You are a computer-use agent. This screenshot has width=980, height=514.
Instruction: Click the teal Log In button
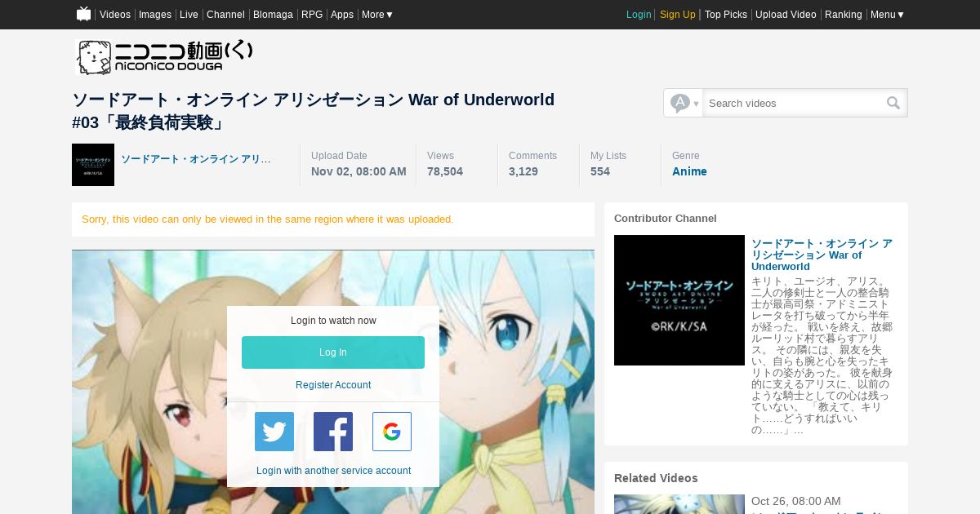tap(333, 352)
